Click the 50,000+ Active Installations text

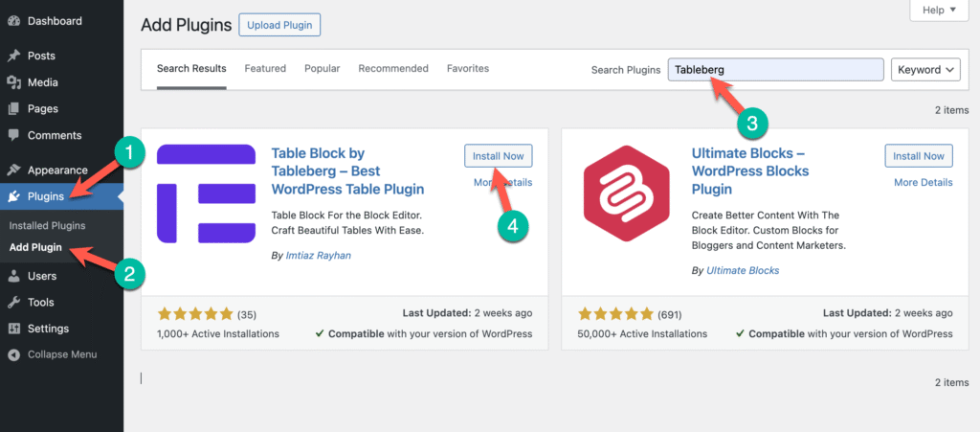coord(642,334)
